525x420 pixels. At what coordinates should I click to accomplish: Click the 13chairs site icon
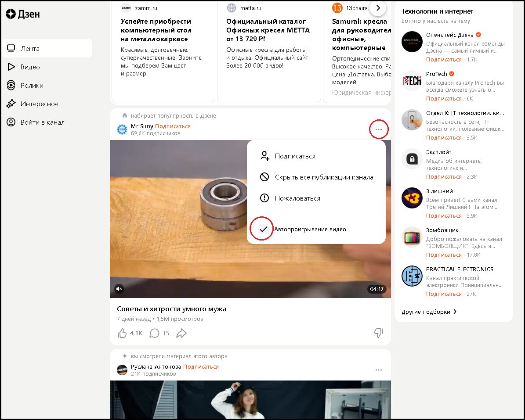[337, 8]
